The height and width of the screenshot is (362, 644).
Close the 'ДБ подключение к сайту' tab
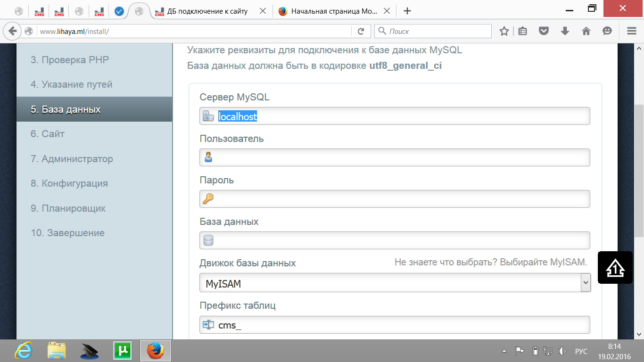(263, 11)
